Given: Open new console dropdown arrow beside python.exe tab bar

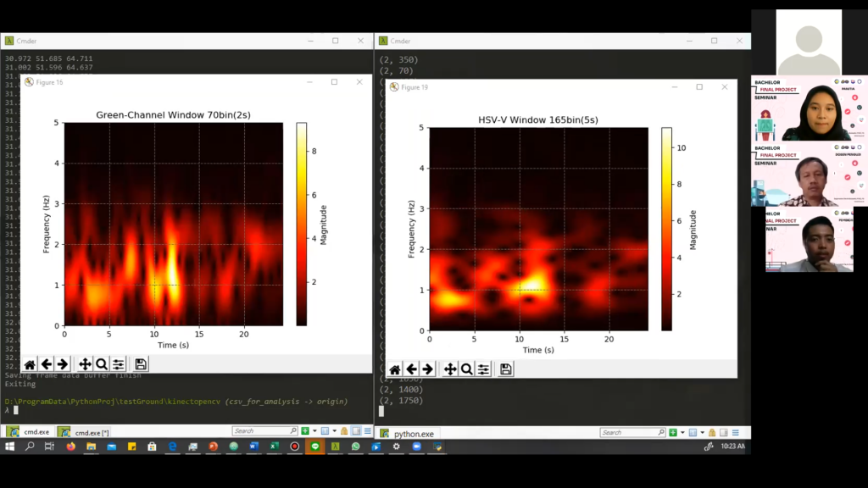Looking at the screenshot, I should [x=684, y=432].
